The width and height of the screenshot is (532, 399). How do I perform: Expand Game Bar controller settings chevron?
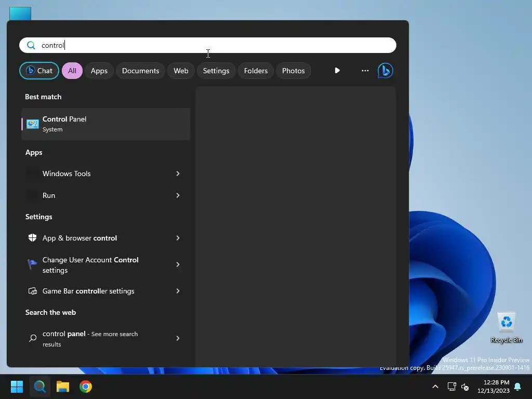pyautogui.click(x=178, y=291)
